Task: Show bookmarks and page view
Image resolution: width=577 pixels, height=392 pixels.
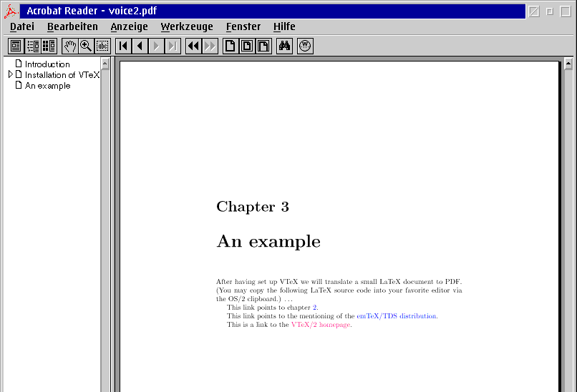Action: [x=32, y=46]
